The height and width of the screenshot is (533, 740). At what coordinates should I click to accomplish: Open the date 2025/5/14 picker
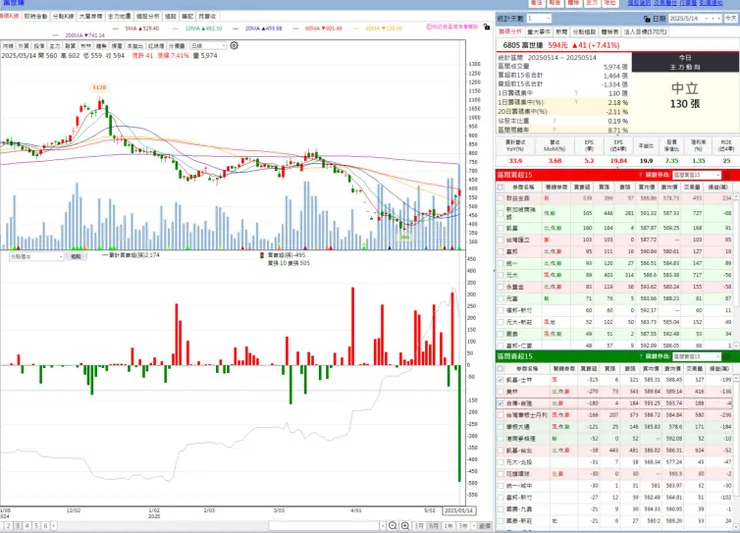click(695, 18)
